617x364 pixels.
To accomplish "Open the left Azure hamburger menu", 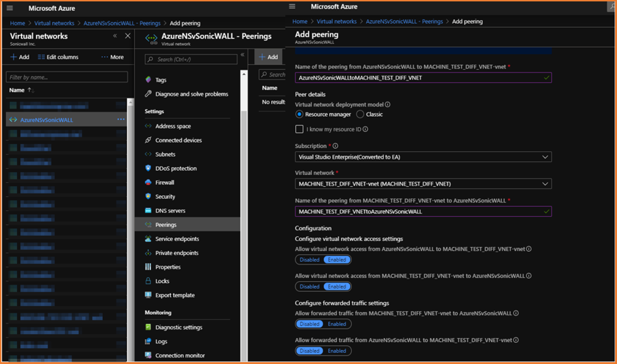I will click(10, 8).
